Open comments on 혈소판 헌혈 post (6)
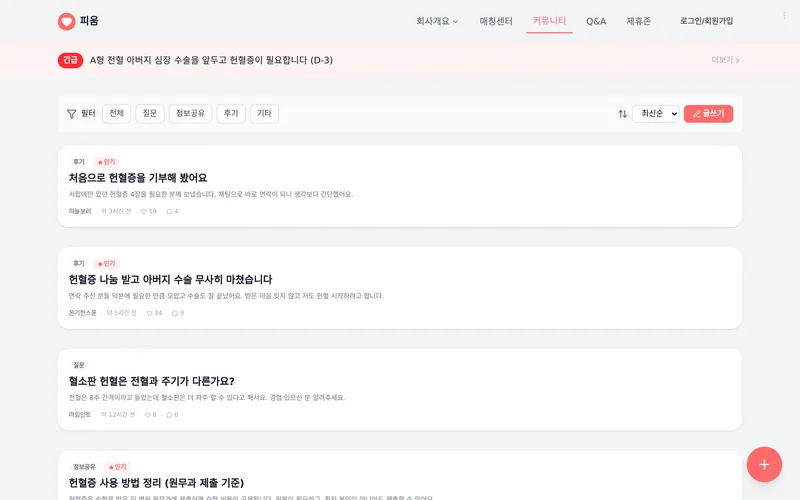 point(172,415)
